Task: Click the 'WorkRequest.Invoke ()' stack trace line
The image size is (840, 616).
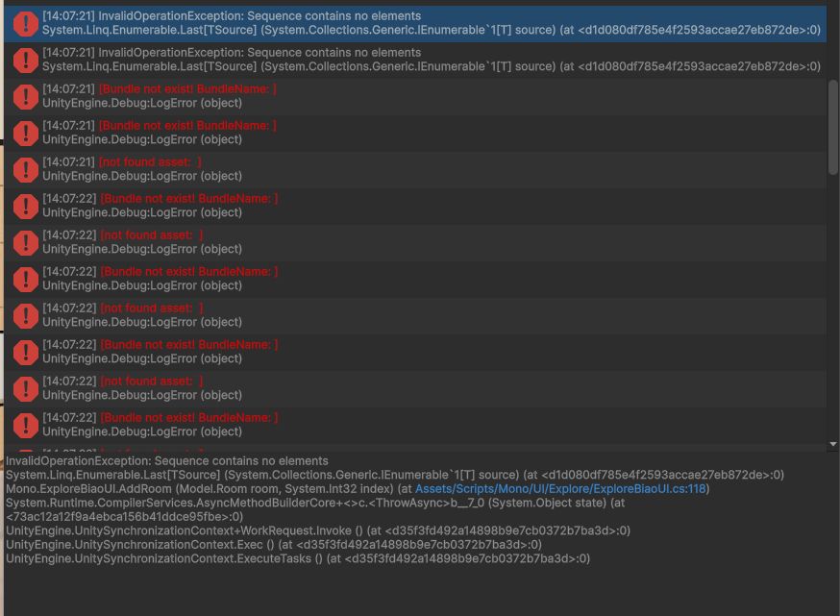Action: pos(318,530)
